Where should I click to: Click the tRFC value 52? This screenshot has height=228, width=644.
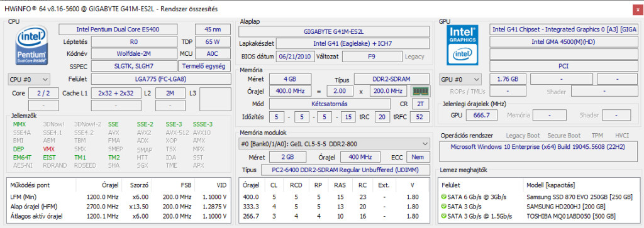click(419, 117)
